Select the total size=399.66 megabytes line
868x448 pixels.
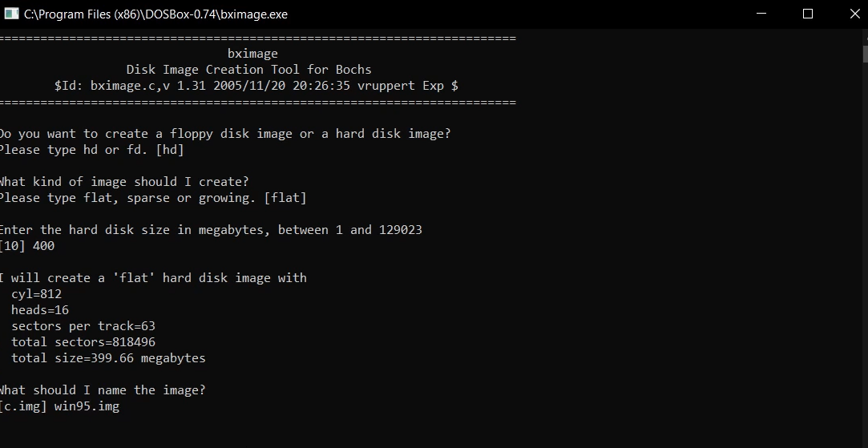coord(108,358)
